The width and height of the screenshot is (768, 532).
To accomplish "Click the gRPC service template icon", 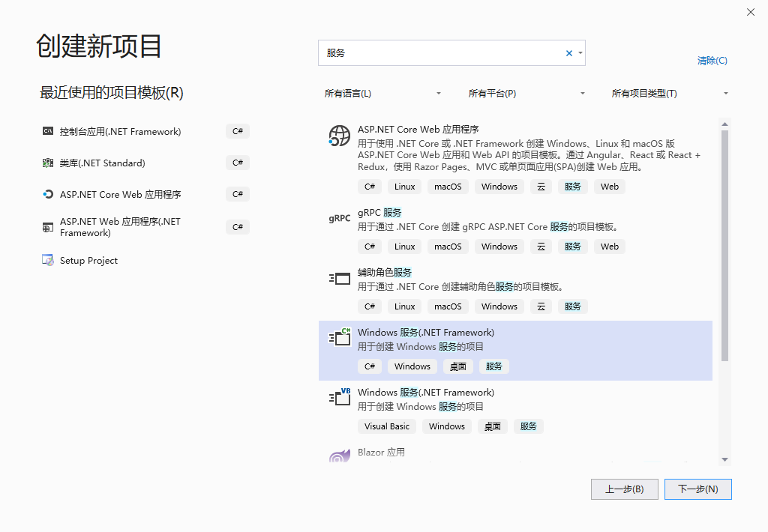I will 340,218.
